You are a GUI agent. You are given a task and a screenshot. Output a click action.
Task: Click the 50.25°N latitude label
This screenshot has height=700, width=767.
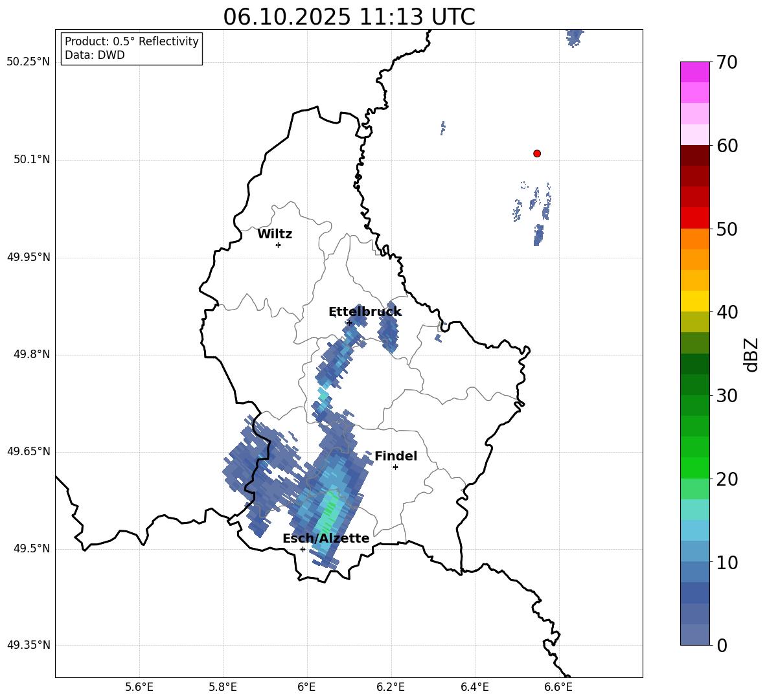tap(29, 62)
